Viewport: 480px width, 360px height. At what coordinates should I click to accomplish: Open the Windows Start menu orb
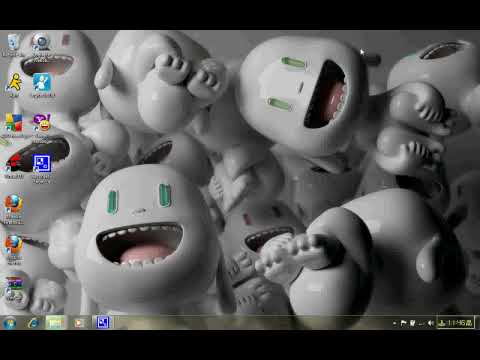pos(10,323)
